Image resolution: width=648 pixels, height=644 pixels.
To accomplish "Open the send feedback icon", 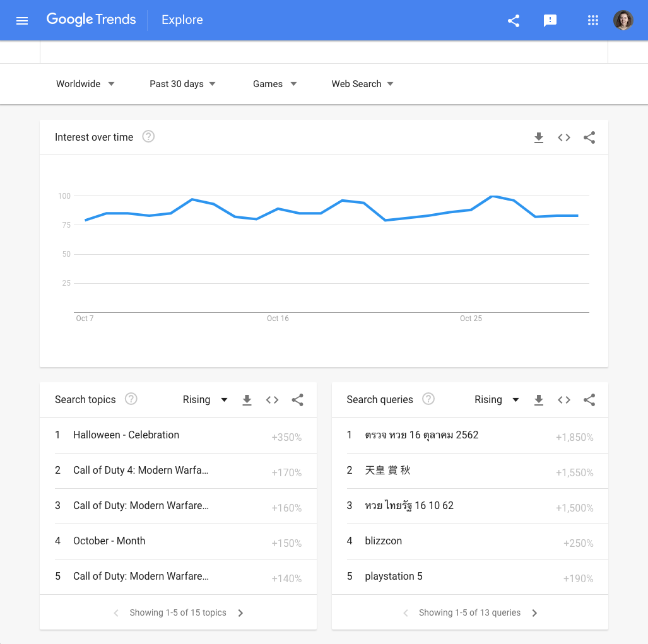I will [x=550, y=20].
